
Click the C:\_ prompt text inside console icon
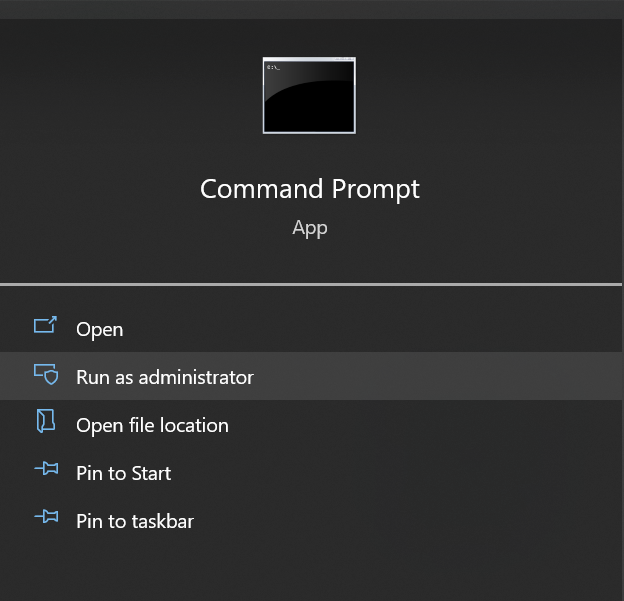(273, 67)
